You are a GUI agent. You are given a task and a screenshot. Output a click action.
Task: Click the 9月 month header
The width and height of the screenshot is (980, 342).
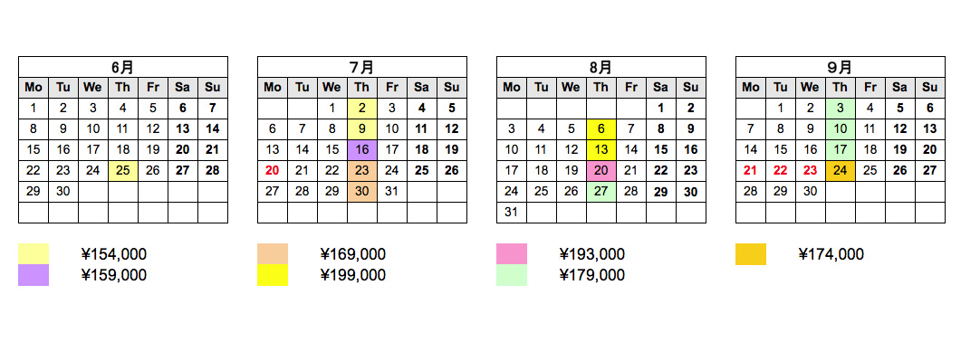(841, 67)
